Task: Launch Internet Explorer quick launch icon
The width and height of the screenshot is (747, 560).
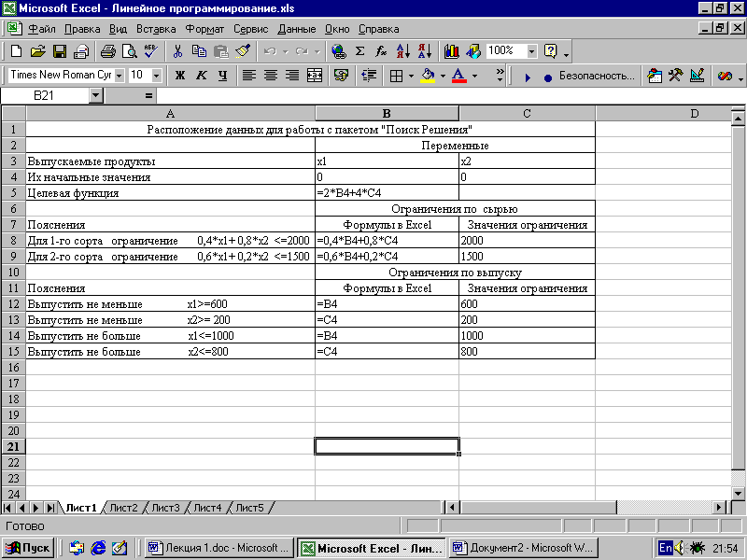Action: tap(98, 548)
